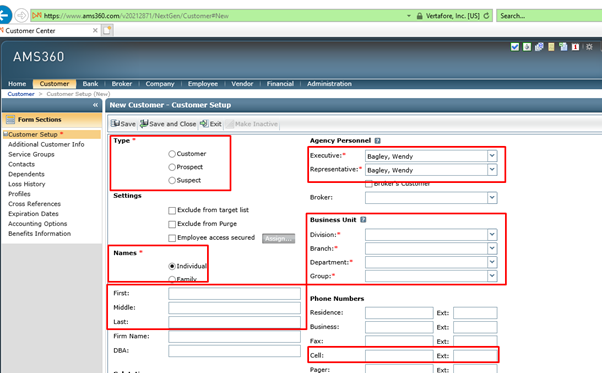The height and width of the screenshot is (373, 602).
Task: Select the Individual names radio button
Action: pos(172,266)
